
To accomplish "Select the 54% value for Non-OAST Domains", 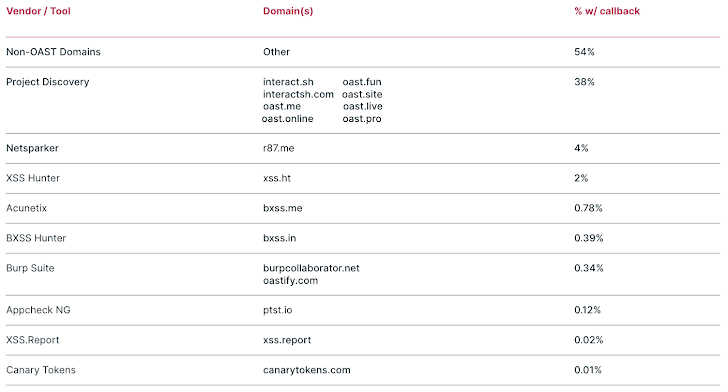I will click(x=584, y=52).
